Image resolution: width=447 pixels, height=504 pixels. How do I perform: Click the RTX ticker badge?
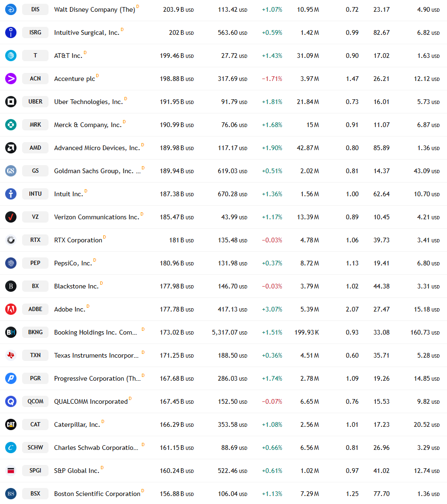coord(35,240)
